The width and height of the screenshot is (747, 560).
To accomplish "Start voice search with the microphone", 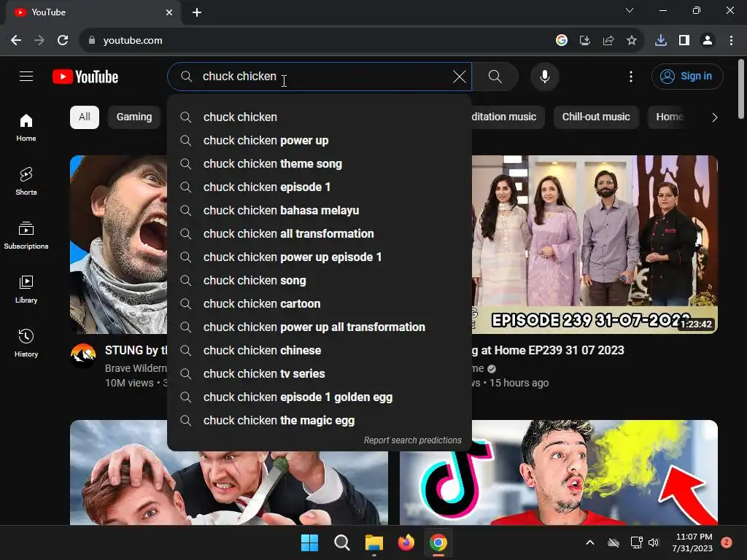I will click(x=544, y=76).
